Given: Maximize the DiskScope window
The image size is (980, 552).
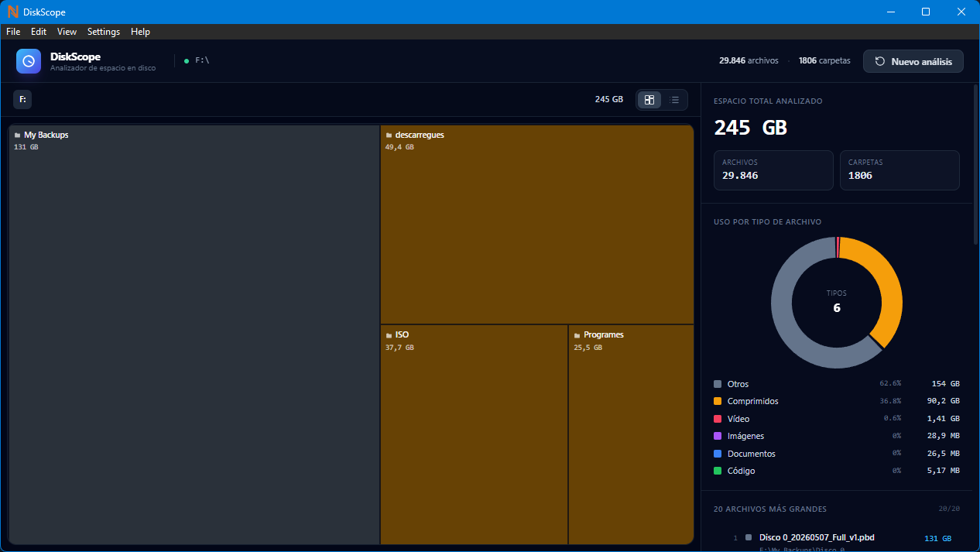Looking at the screenshot, I should 926,12.
